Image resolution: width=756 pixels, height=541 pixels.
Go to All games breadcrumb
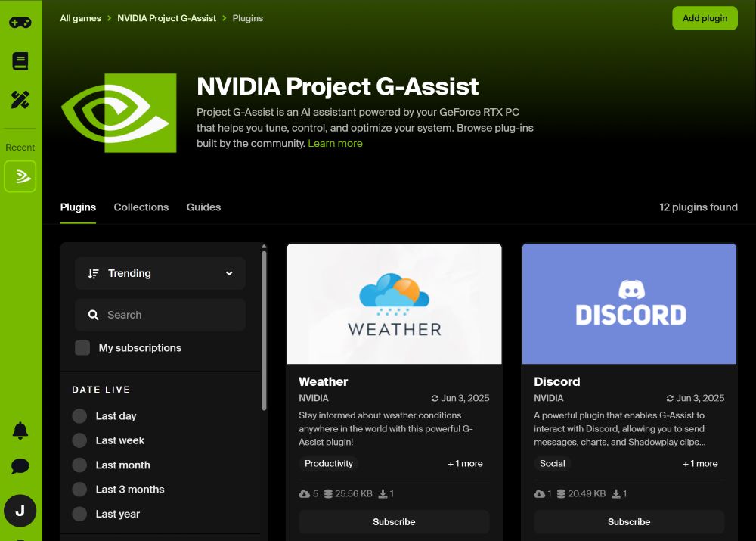point(81,18)
